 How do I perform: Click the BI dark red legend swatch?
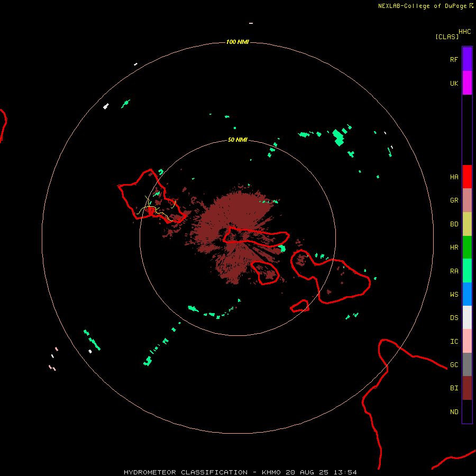pos(467,388)
